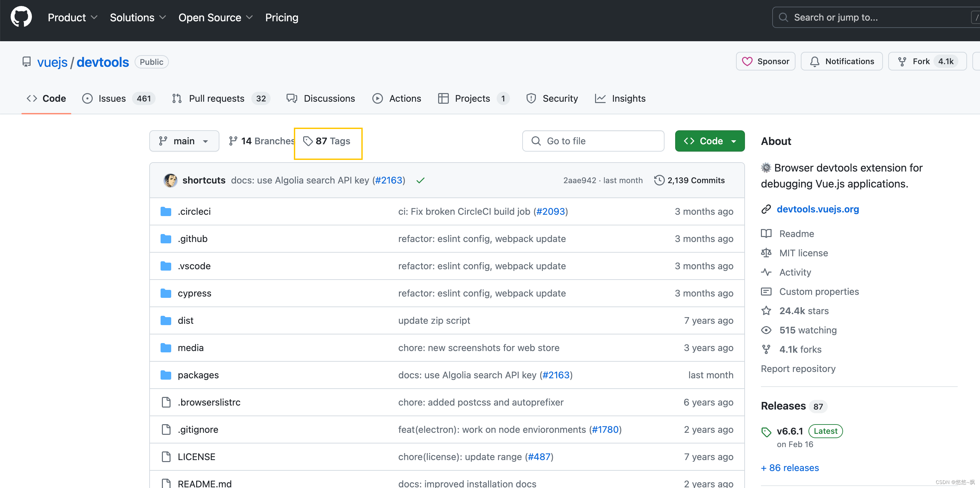Click the Readme book icon
Viewport: 980px width, 488px height.
767,233
